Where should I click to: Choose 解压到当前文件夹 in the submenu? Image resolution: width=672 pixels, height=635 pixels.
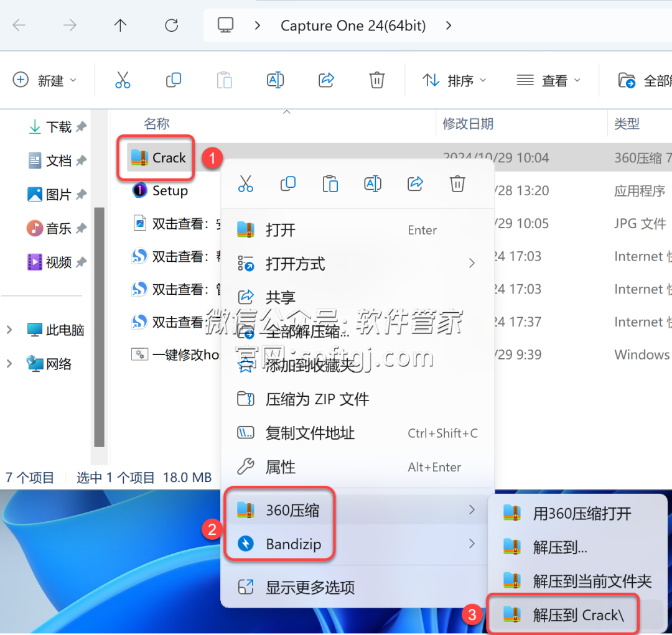click(x=577, y=581)
